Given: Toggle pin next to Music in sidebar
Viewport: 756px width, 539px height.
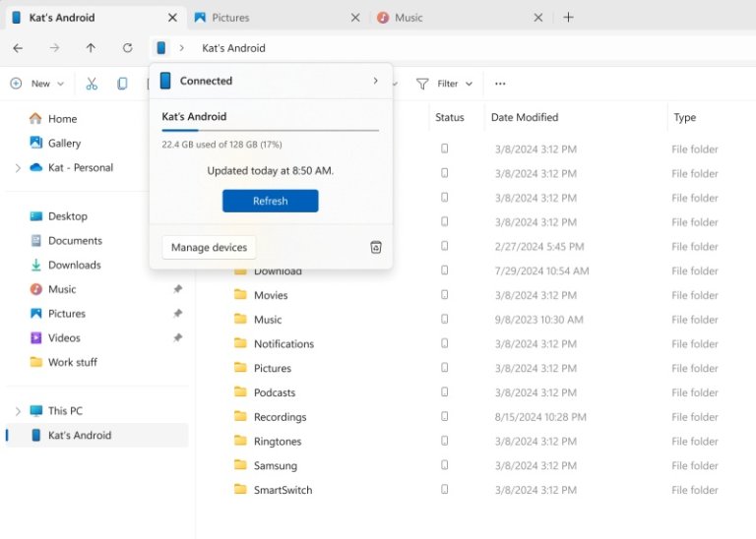Looking at the screenshot, I should pos(178,289).
